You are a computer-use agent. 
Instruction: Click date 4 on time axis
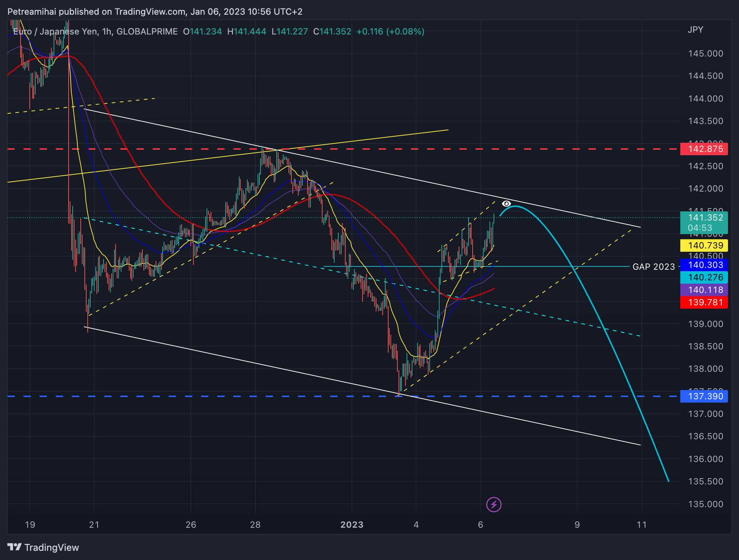coord(416,525)
